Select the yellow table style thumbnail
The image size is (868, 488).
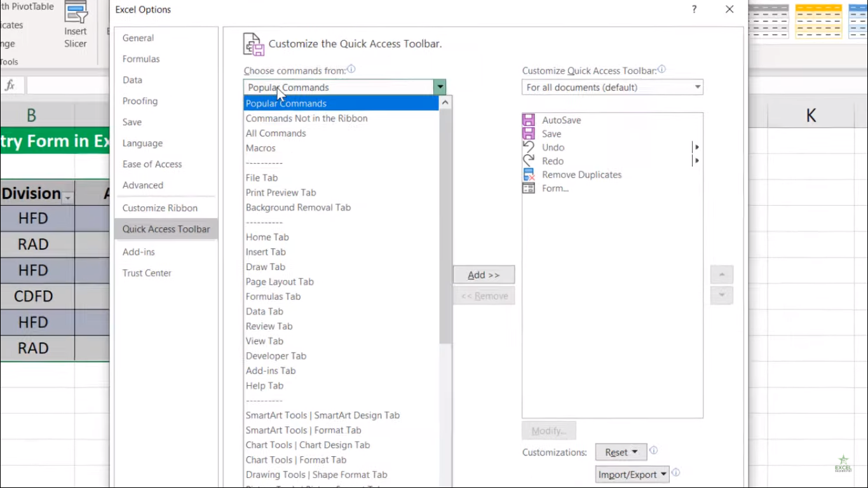(819, 21)
